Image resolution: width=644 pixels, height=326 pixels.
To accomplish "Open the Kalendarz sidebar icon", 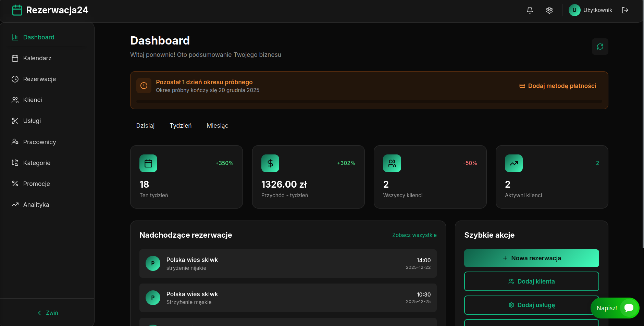I will (15, 58).
